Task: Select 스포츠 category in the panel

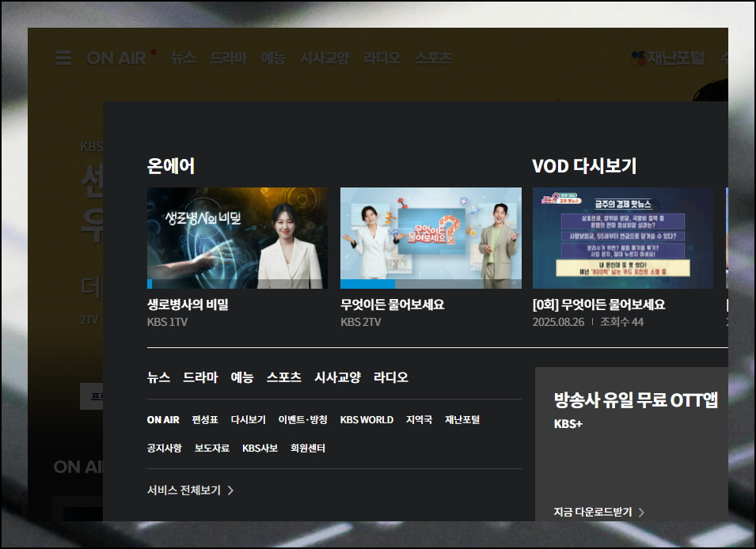Action: [284, 377]
